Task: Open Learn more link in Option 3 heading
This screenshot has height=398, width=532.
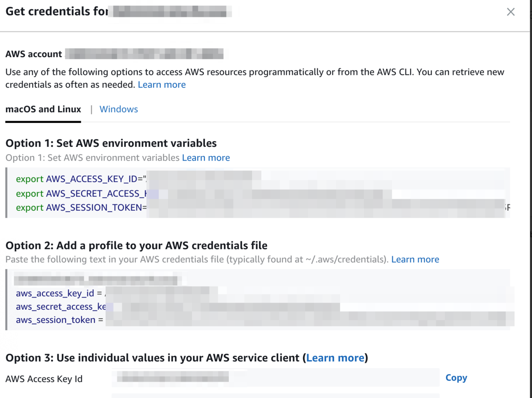Action: (335, 358)
